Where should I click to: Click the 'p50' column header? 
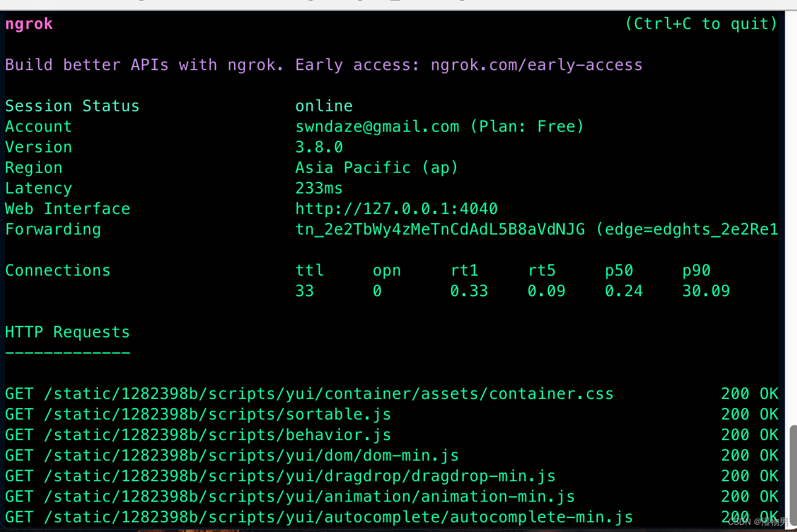(619, 270)
